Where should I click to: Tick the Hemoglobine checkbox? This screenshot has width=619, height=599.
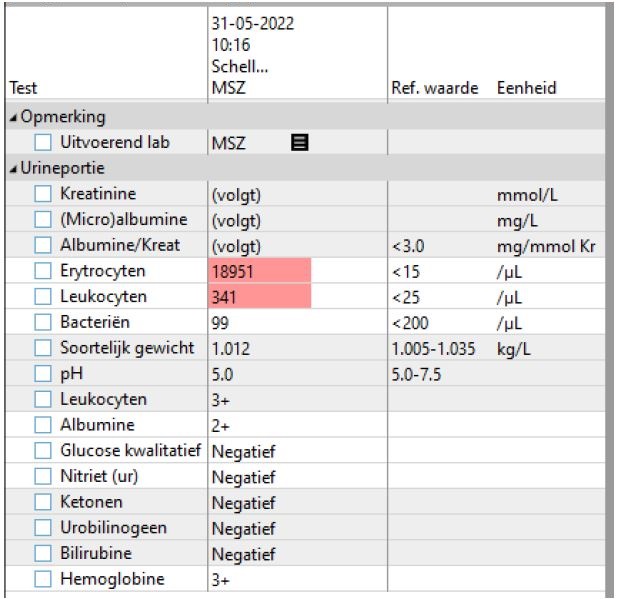[43, 579]
